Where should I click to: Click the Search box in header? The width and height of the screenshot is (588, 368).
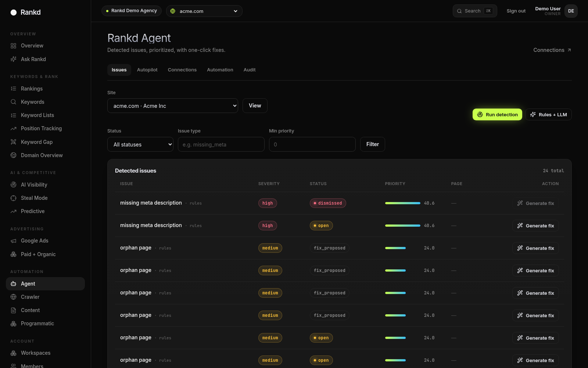tap(475, 11)
